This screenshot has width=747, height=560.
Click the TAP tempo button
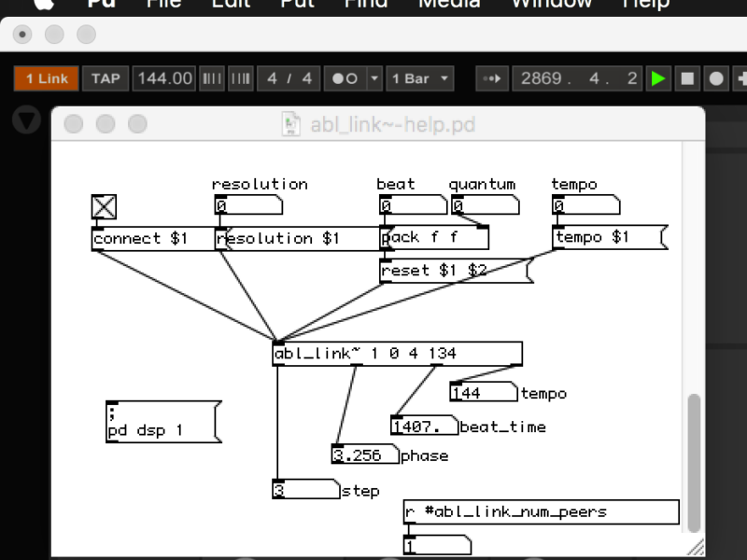(x=106, y=78)
